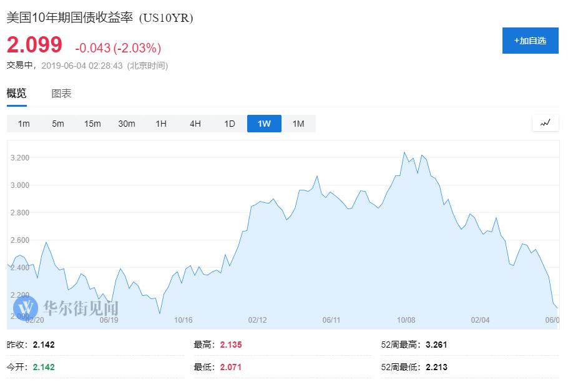The image size is (568, 392).
Task: Select the 1m timeframe
Action: pyautogui.click(x=24, y=124)
